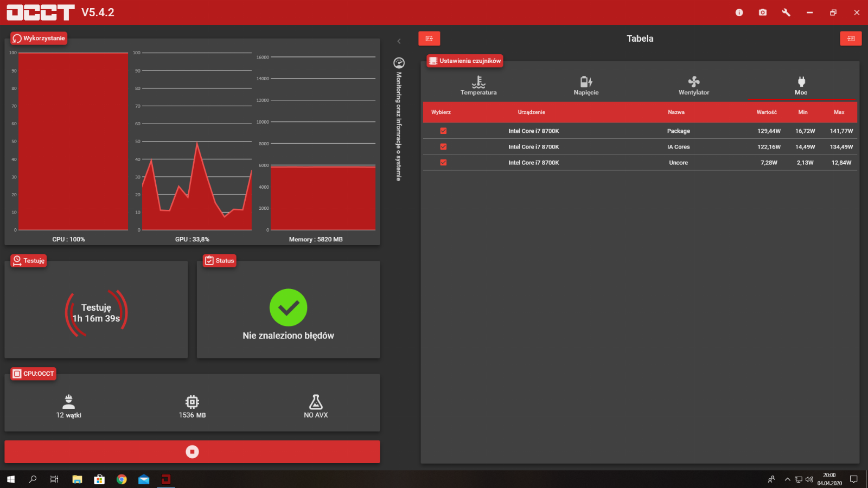Switch to Napięcie tab
868x488 pixels.
(x=586, y=86)
